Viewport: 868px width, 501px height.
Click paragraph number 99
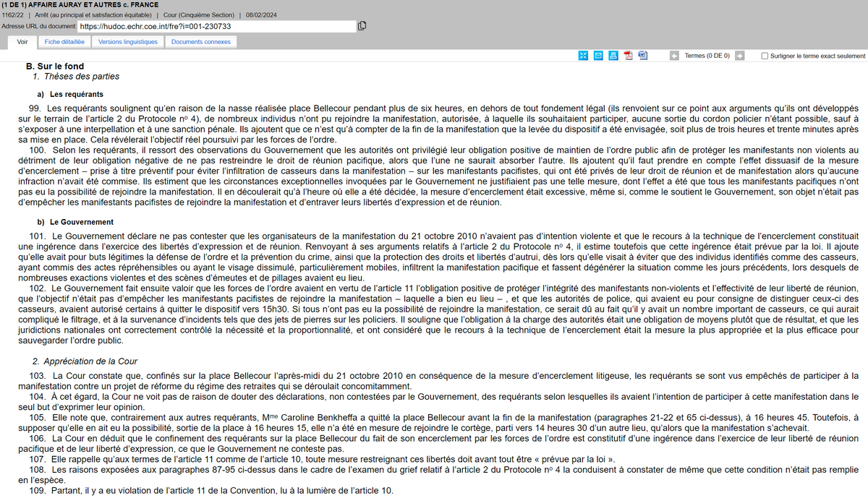point(36,108)
